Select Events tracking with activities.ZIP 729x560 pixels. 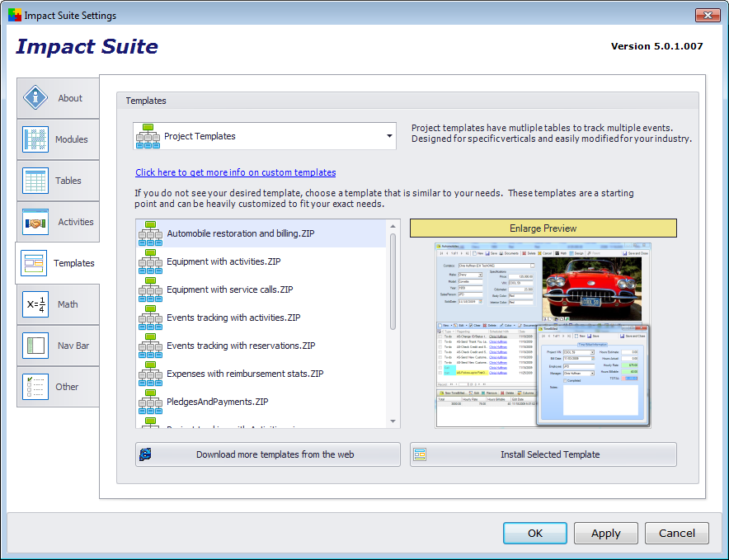click(x=261, y=318)
